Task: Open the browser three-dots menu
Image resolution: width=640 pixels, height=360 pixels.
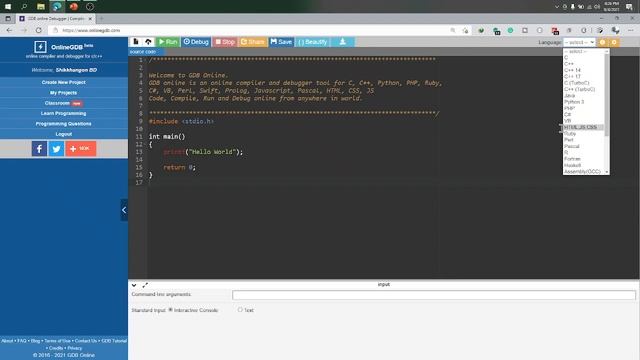Action: pyautogui.click(x=631, y=30)
